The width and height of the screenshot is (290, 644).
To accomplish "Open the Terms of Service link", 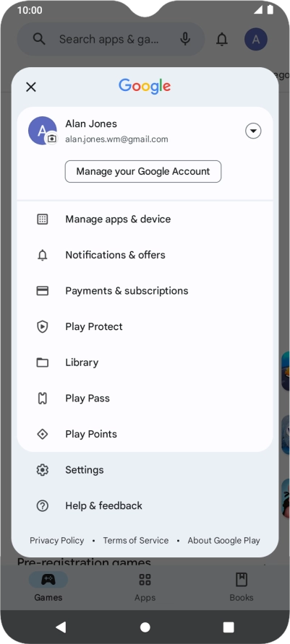I will pos(136,541).
